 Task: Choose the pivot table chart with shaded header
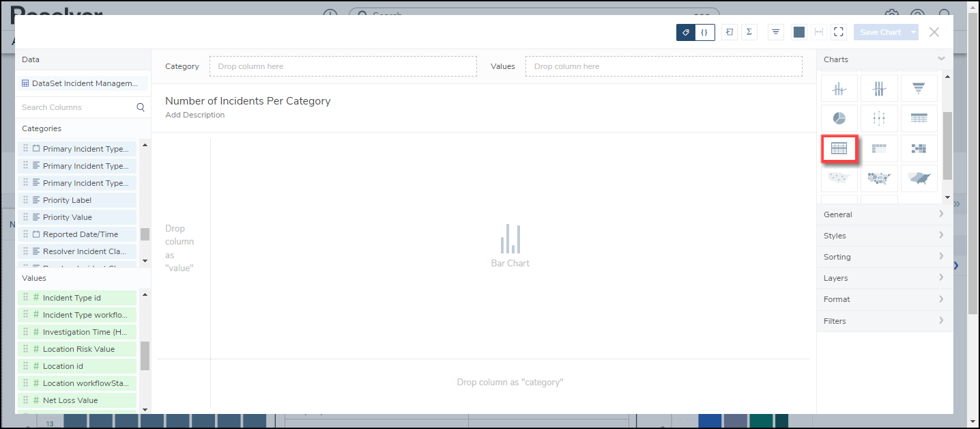(879, 148)
